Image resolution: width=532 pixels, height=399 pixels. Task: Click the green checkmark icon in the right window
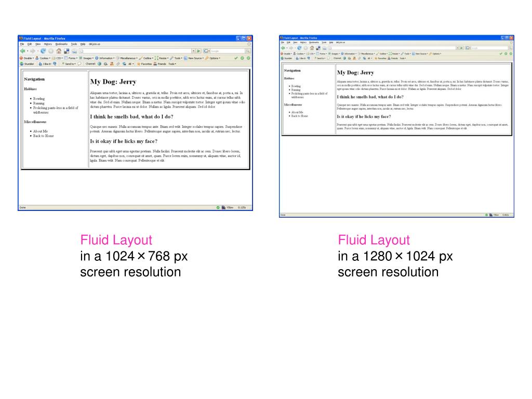pos(501,54)
